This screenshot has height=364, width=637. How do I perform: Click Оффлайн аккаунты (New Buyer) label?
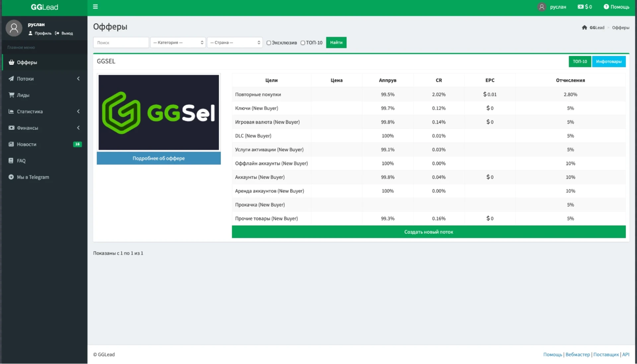271,163
